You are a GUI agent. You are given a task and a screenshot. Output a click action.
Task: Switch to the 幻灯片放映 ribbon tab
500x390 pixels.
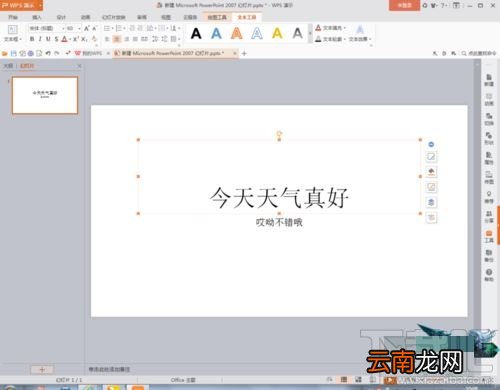pos(114,17)
